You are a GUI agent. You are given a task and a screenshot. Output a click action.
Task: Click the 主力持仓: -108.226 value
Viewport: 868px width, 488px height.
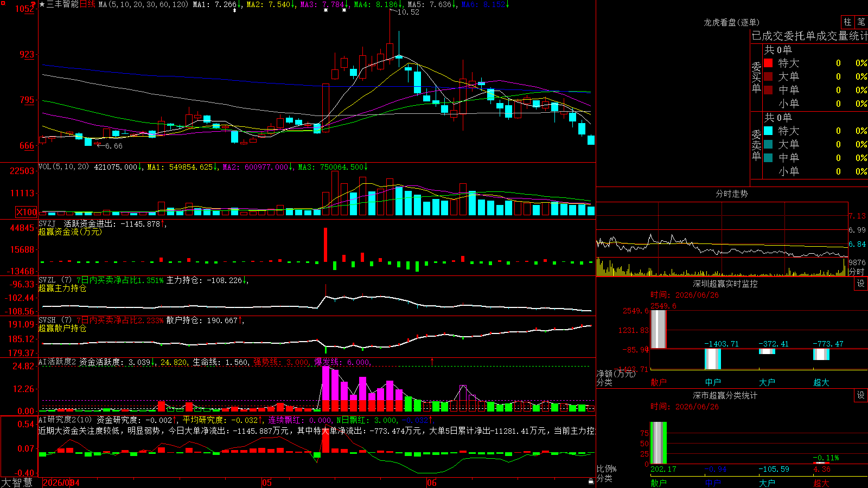coord(204,280)
